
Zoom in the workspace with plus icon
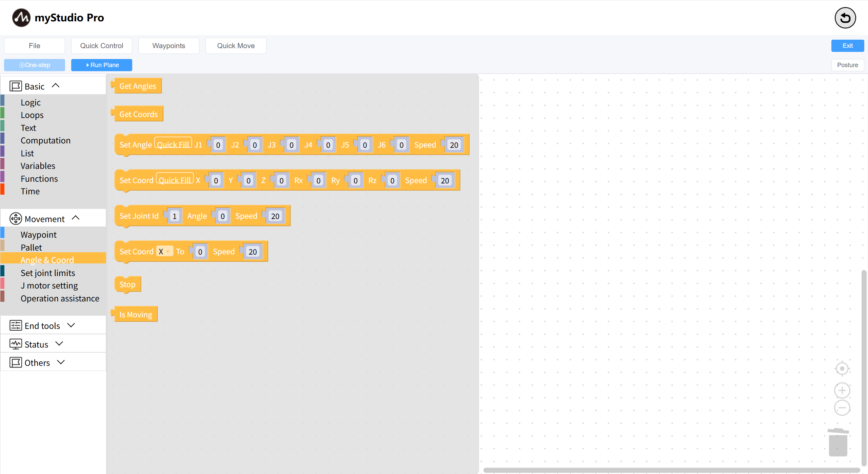click(x=842, y=390)
